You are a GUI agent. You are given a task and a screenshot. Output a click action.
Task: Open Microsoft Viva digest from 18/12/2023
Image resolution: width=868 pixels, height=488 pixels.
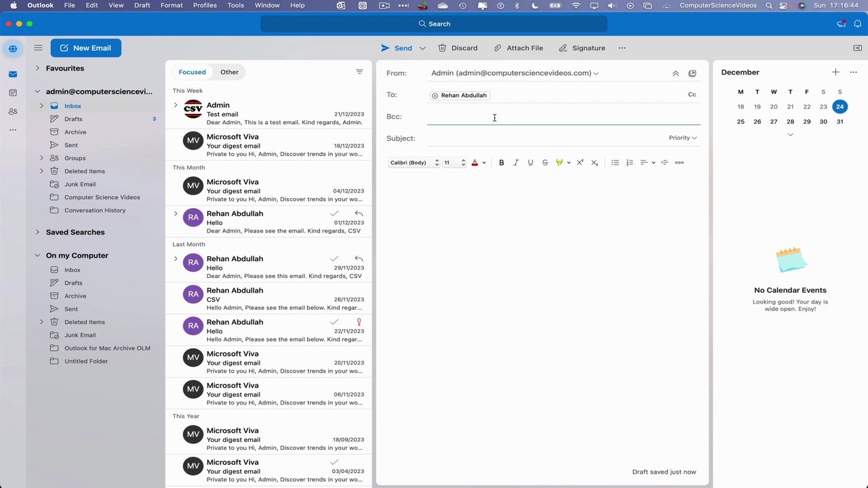(x=269, y=145)
